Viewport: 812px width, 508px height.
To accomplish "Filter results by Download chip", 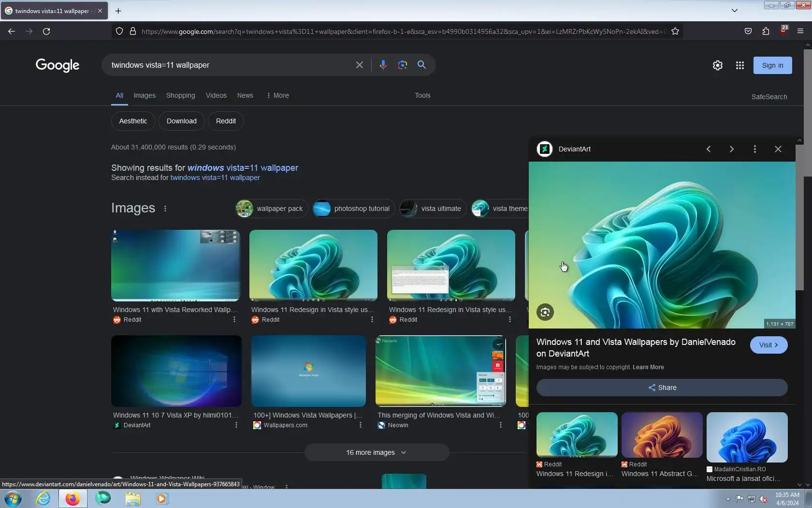I will click(182, 121).
